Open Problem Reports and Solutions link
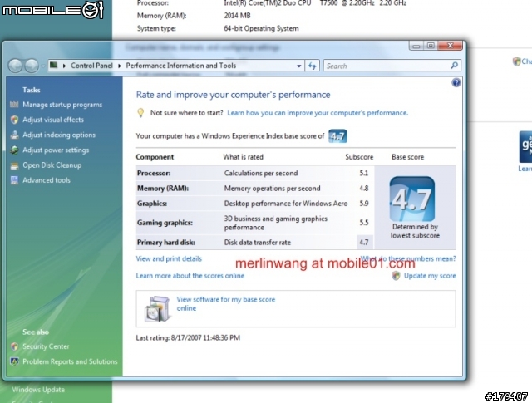Image resolution: width=532 pixels, height=403 pixels. tap(70, 361)
